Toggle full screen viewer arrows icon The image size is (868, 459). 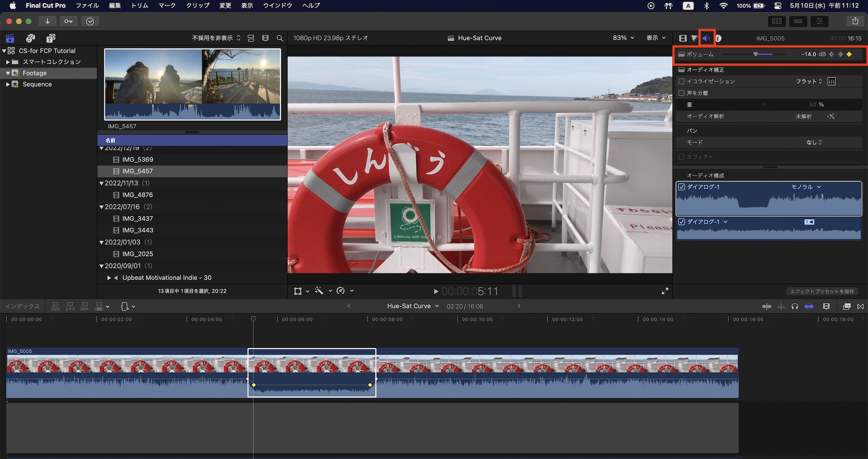tap(665, 291)
